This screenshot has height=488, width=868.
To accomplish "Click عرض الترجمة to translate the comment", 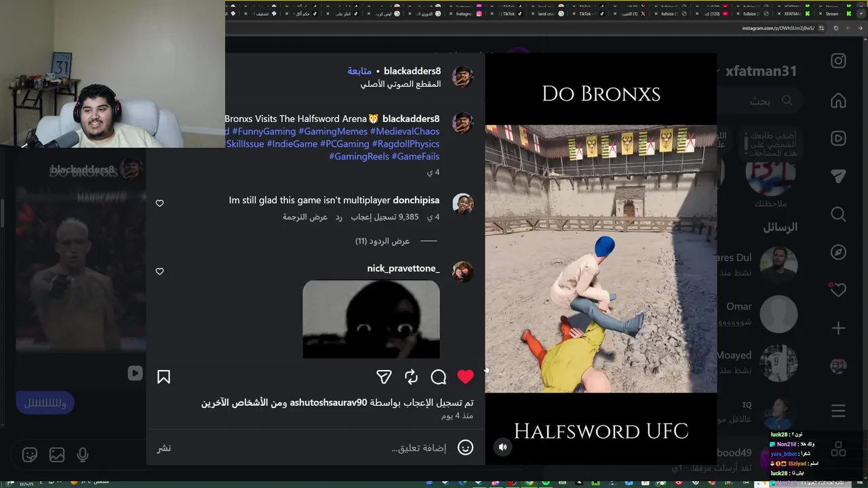I will point(305,217).
